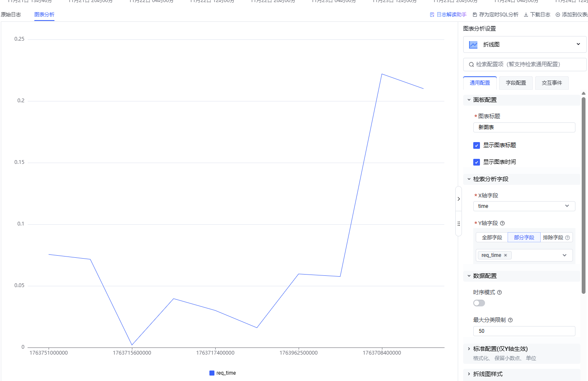Collapse the settings panel with the arrow handle
Image resolution: width=588 pixels, height=381 pixels.
pyautogui.click(x=459, y=199)
